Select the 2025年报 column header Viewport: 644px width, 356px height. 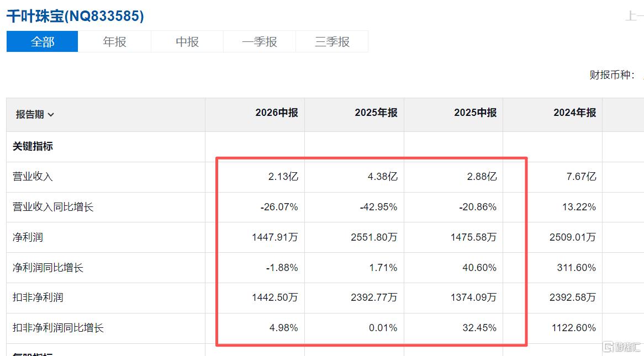376,113
